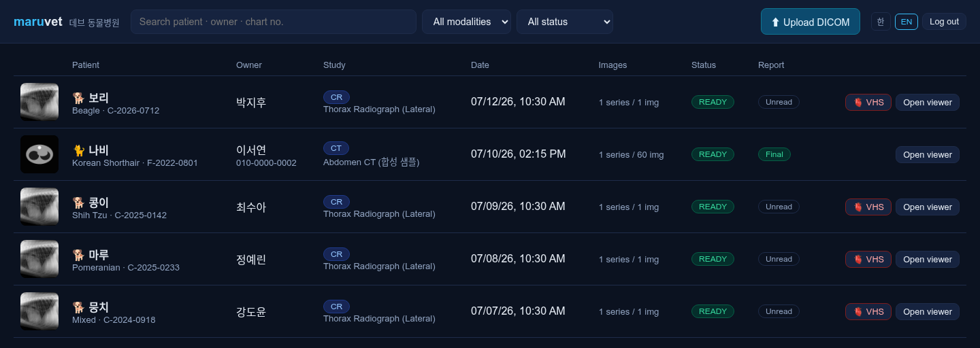
Task: Click owner name 정예린
Action: point(251,260)
